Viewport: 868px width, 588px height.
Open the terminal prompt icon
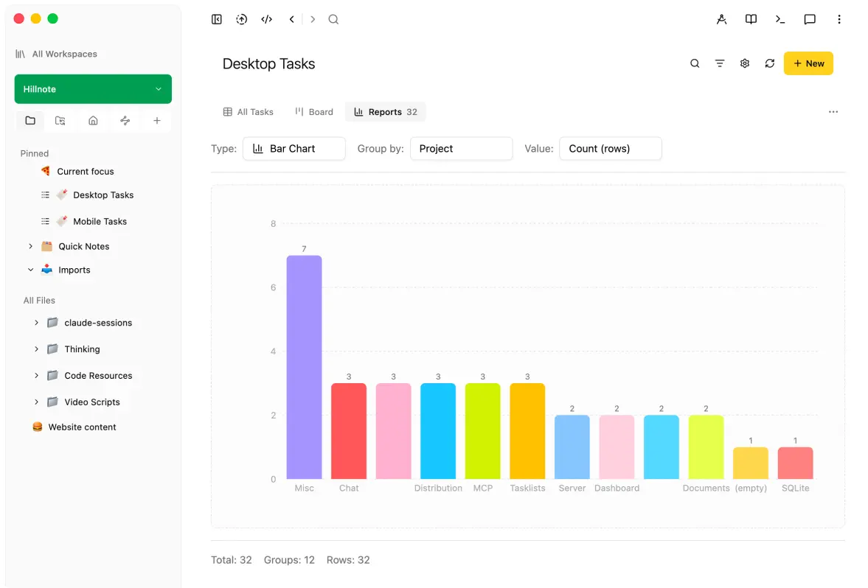coord(780,19)
